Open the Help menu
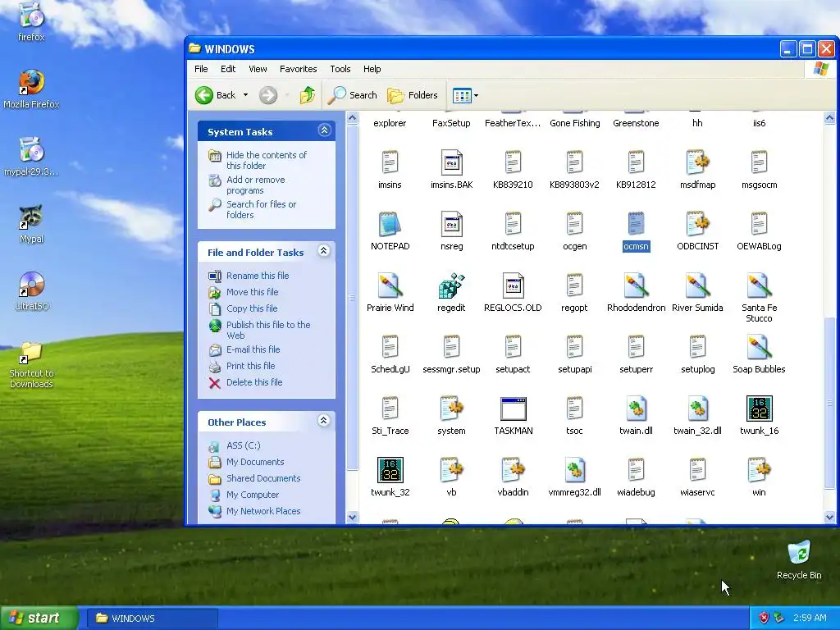This screenshot has height=630, width=840. [x=372, y=69]
